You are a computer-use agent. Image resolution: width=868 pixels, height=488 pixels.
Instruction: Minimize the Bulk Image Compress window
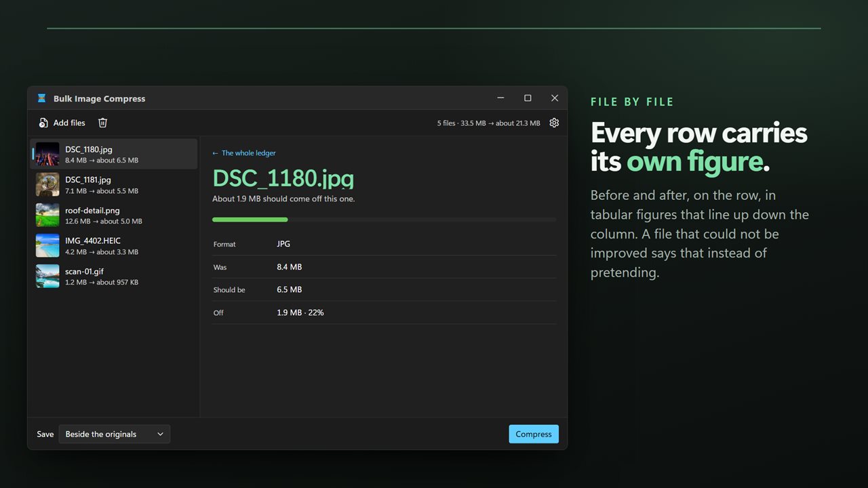[500, 98]
